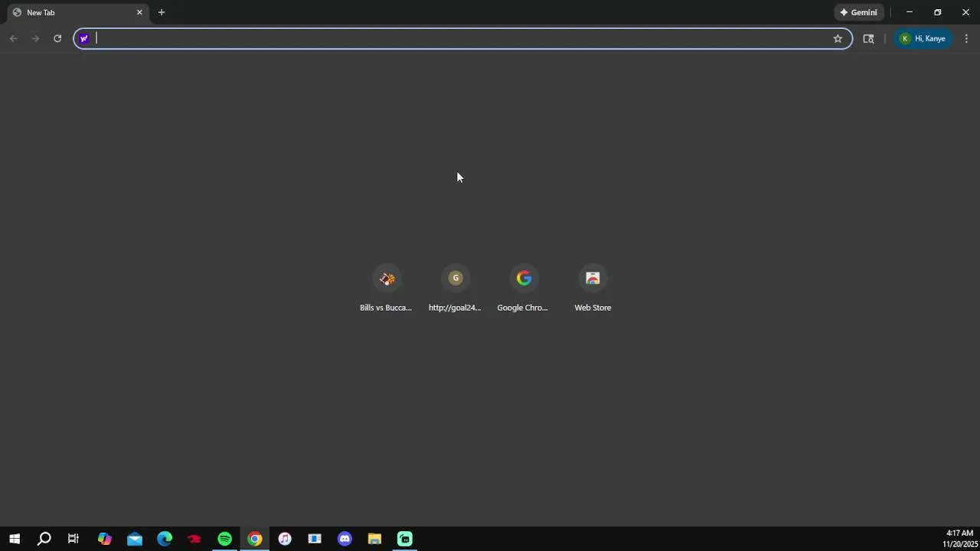Launch Microsoft Edge from the taskbar
The height and width of the screenshot is (551, 980).
click(165, 539)
